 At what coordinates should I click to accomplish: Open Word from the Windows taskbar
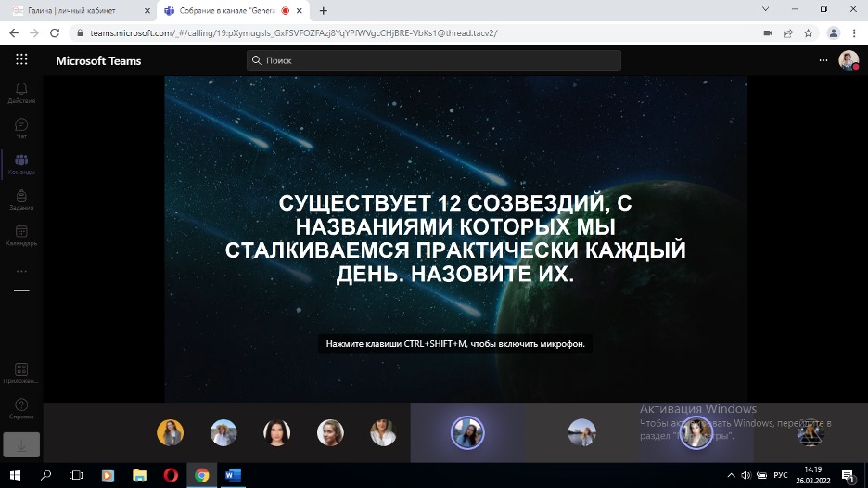(x=232, y=475)
